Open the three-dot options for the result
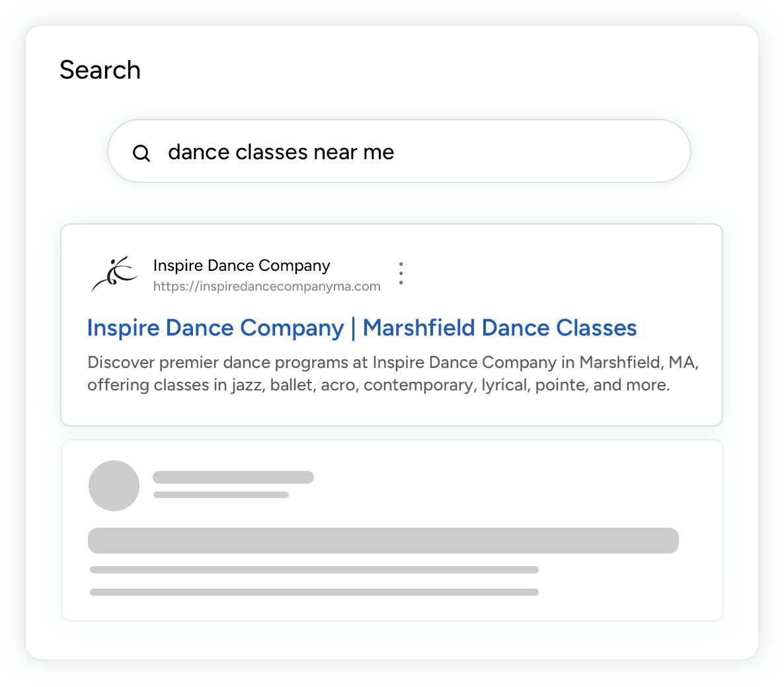 [x=401, y=273]
